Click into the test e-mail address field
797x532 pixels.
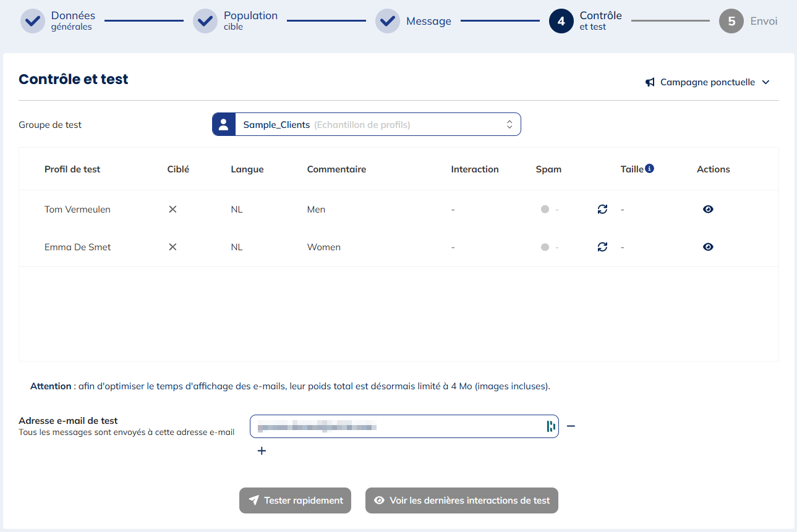(x=396, y=426)
